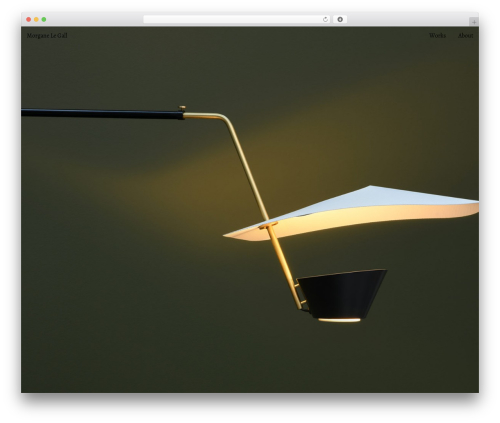
Task: Click the browser address bar
Action: coord(237,20)
